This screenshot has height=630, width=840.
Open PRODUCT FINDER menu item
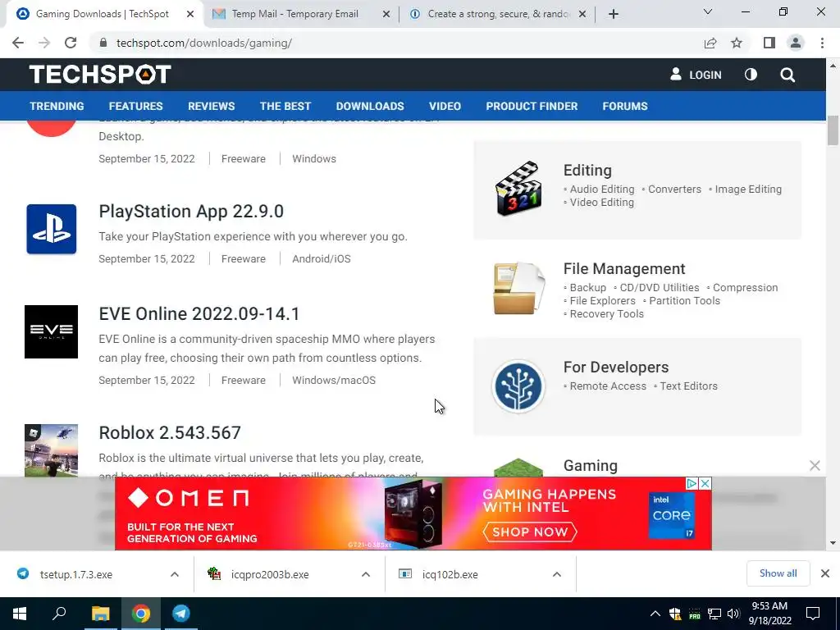[x=532, y=106]
